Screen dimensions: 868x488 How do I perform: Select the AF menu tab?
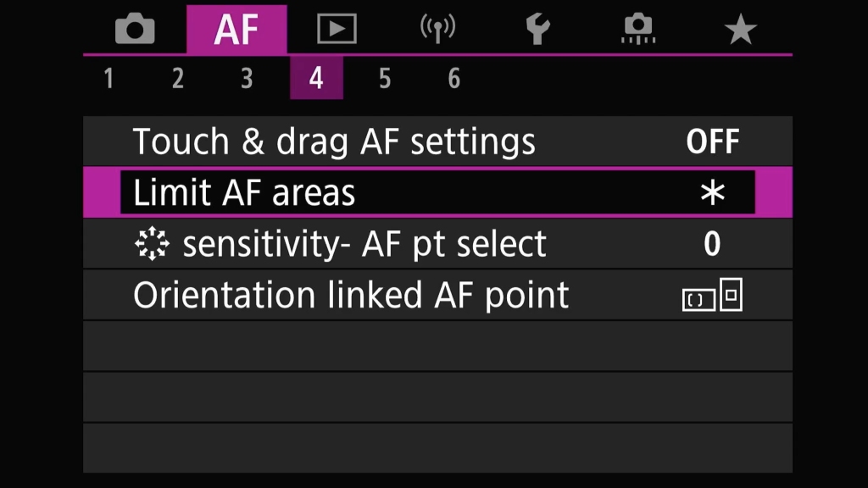[236, 30]
